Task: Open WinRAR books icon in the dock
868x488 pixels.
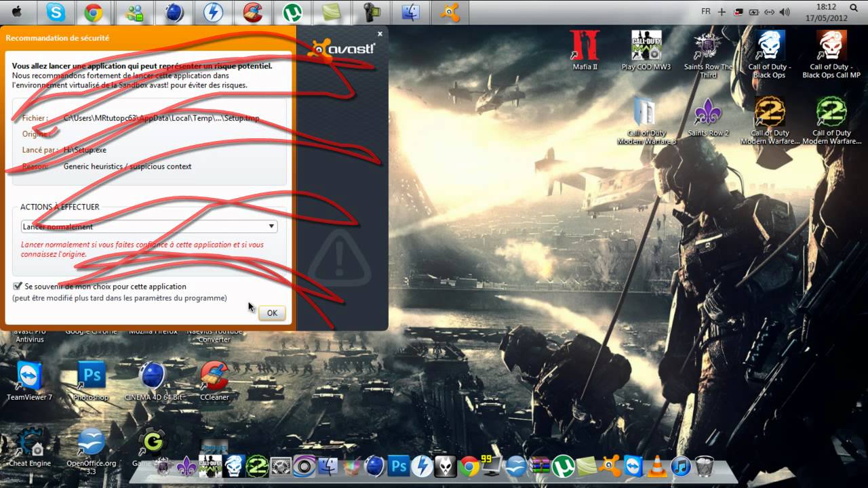Action: (540, 466)
